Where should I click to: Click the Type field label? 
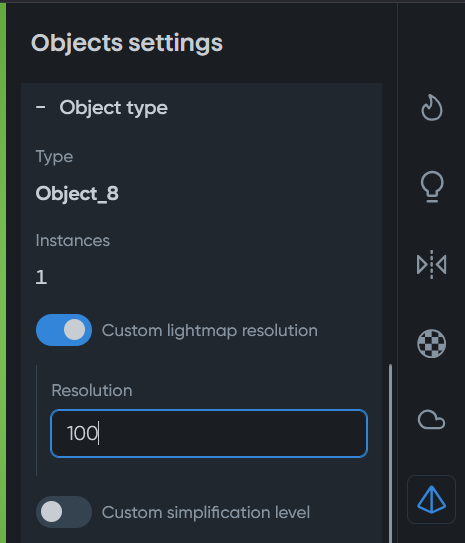point(54,158)
